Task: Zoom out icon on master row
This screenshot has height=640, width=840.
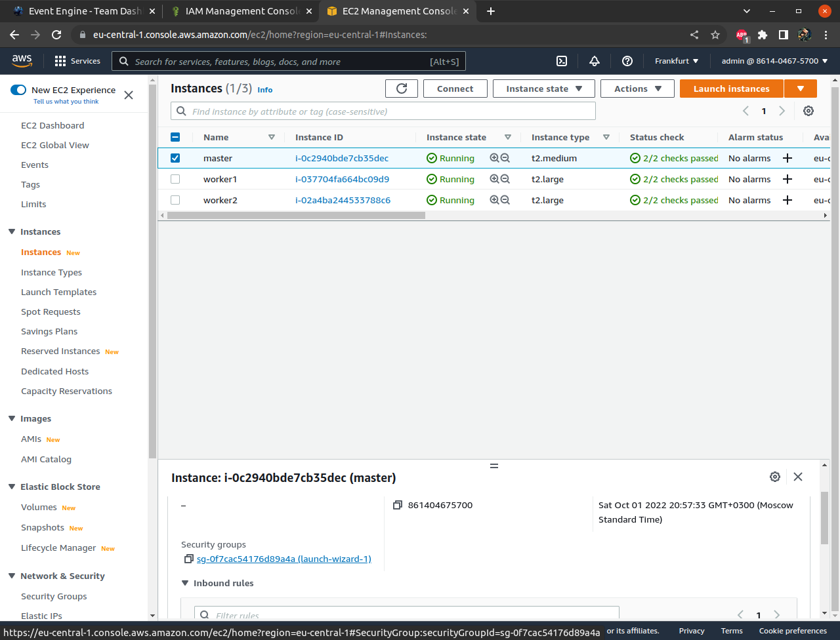Action: click(505, 158)
